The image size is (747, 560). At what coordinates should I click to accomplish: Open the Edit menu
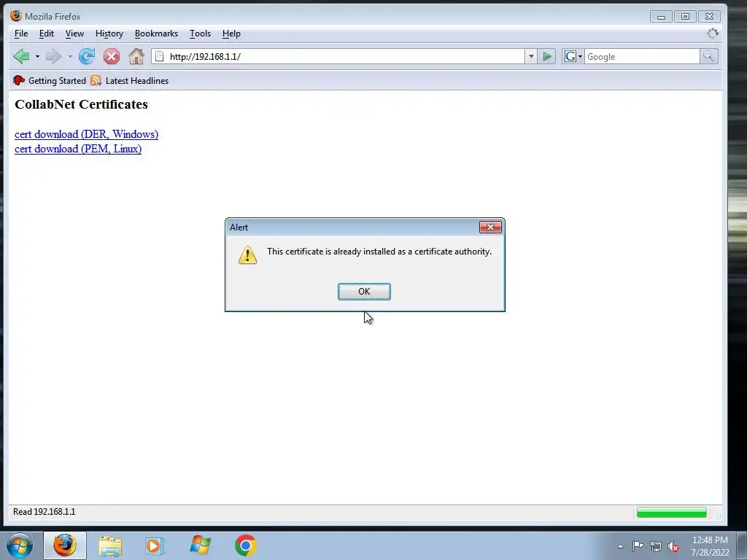click(46, 34)
